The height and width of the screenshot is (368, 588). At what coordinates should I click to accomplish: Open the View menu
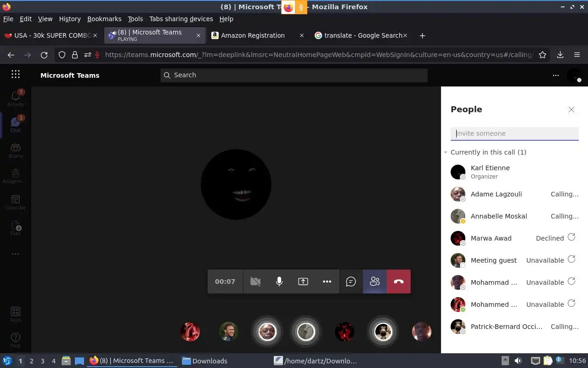coord(45,19)
